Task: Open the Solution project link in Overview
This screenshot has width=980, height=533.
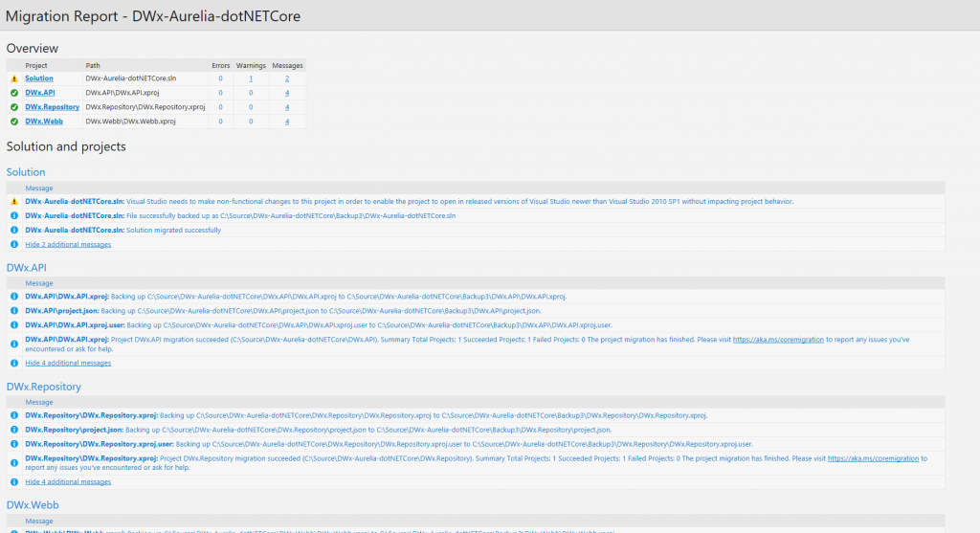Action: 39,78
